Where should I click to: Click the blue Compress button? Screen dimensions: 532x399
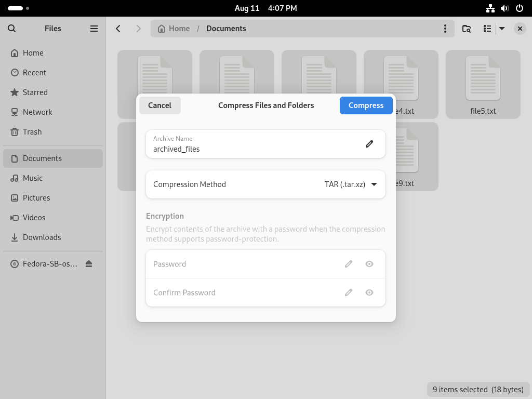tap(366, 105)
